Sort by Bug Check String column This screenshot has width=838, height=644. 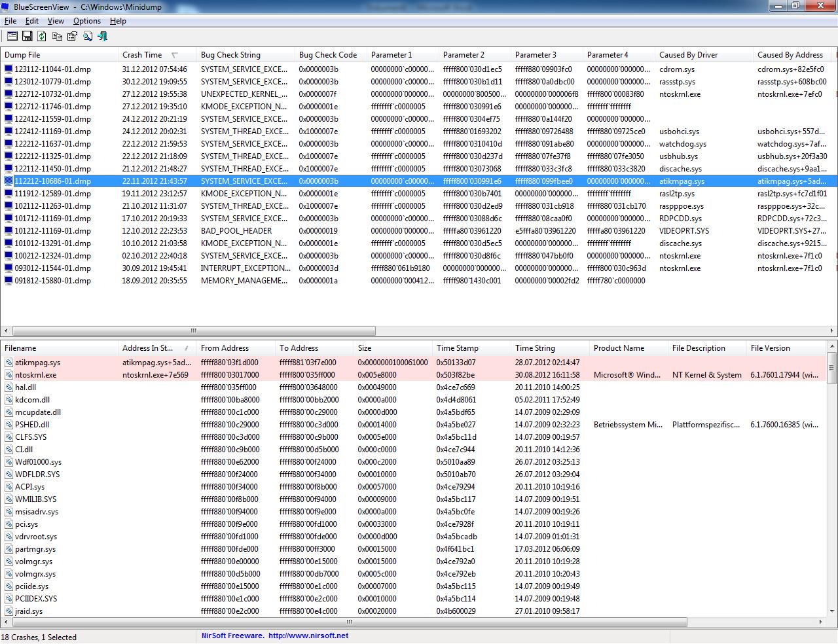coord(246,55)
